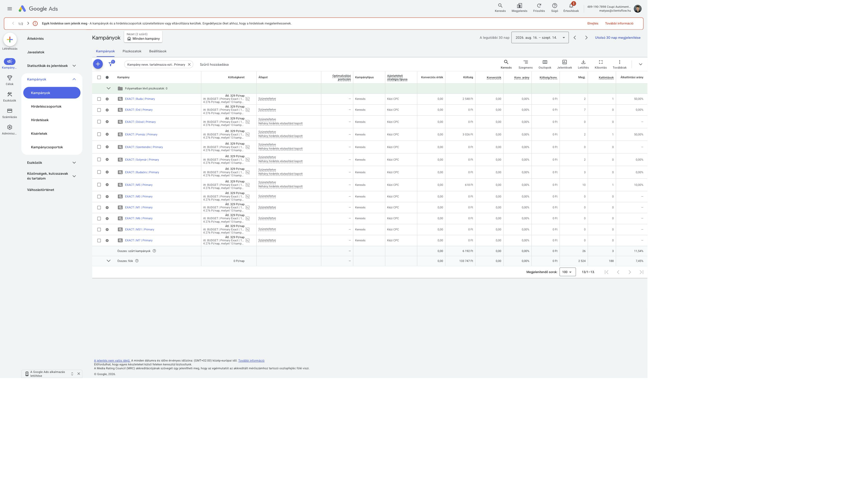Check the EXACT | Solymár | Primary row
This screenshot has height=504, width=863.
tap(99, 159)
